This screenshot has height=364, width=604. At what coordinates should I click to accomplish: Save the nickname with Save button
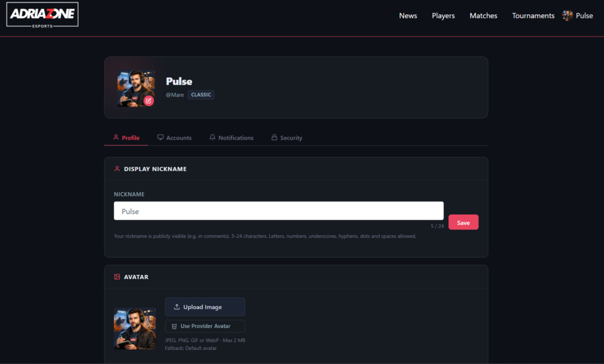[463, 222]
